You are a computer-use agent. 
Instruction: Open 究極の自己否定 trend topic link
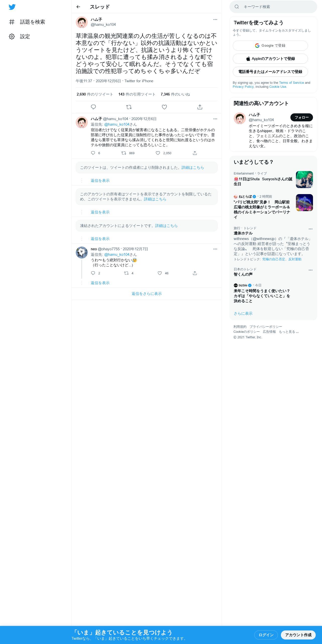pyautogui.click(x=274, y=259)
